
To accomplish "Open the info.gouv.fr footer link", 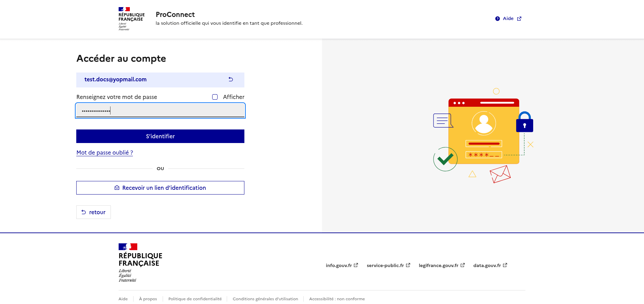I will point(339,265).
